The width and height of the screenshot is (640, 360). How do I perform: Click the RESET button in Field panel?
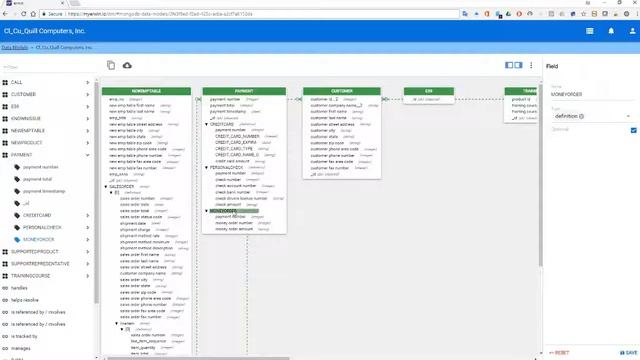(x=559, y=353)
